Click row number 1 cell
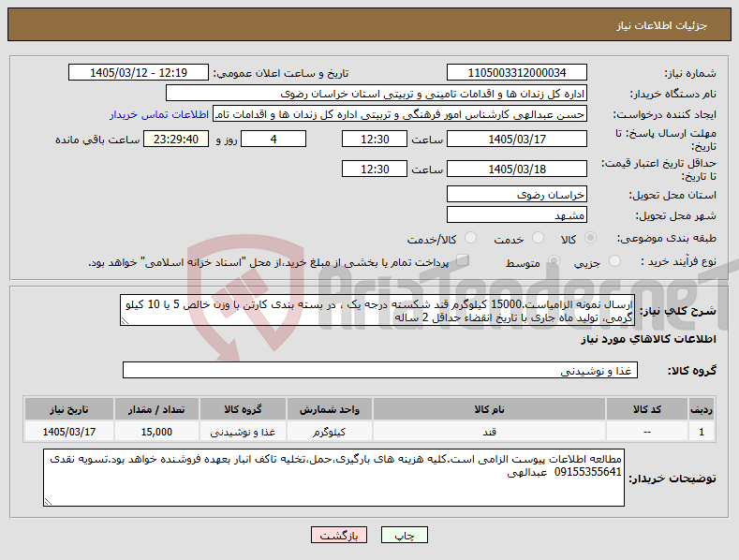Screen dimensions: 739x560 tap(702, 432)
